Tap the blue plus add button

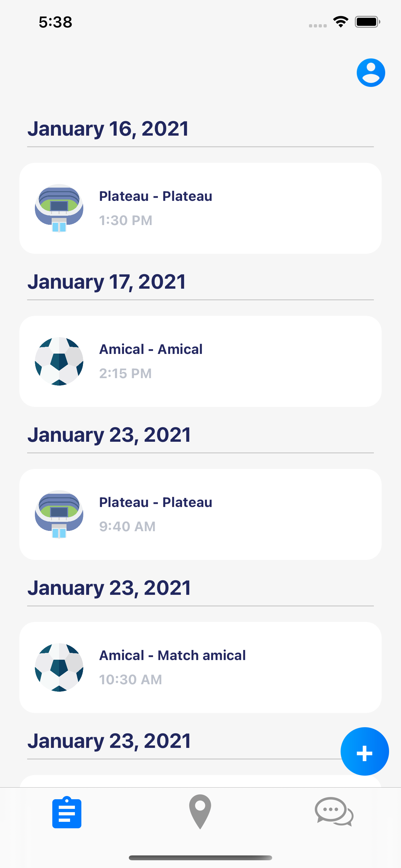click(x=365, y=751)
